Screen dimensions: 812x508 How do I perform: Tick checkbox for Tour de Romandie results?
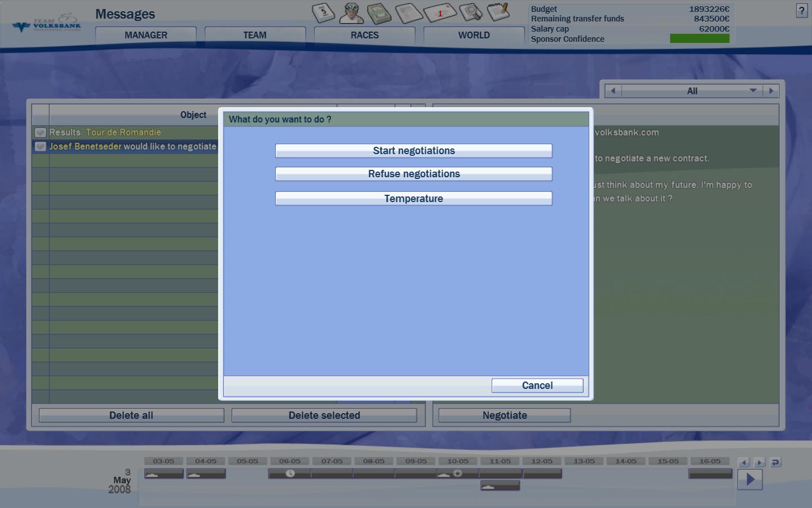[x=40, y=133]
